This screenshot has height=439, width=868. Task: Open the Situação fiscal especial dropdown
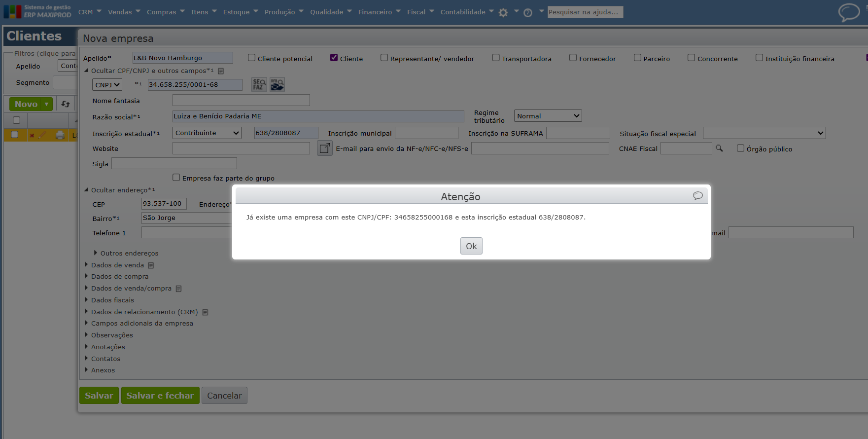point(764,133)
